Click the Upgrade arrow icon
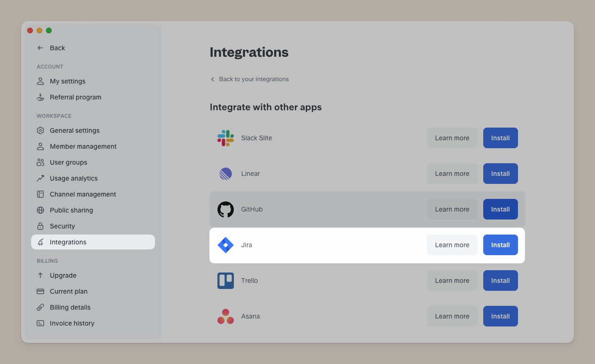The image size is (595, 364). [40, 275]
